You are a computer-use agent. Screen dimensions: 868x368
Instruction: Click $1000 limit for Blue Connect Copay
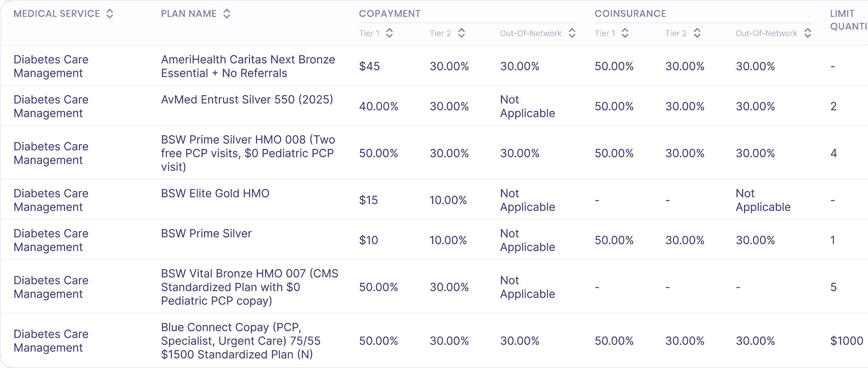pyautogui.click(x=846, y=341)
